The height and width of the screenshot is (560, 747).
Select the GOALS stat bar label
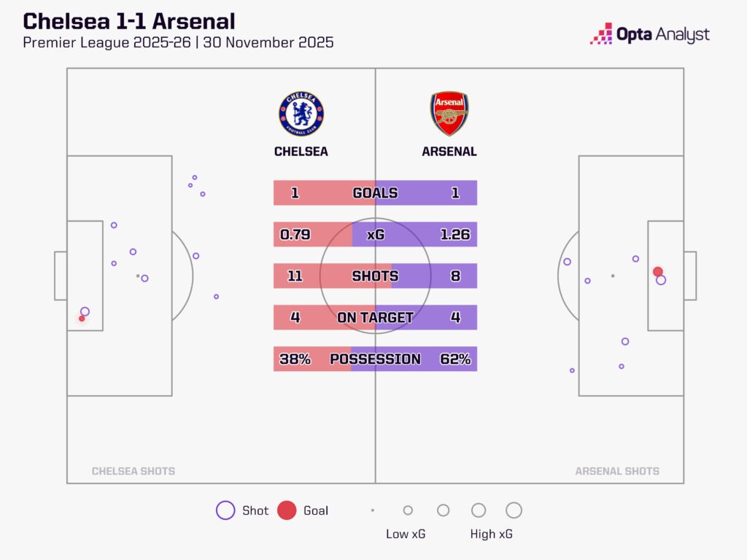(x=375, y=193)
